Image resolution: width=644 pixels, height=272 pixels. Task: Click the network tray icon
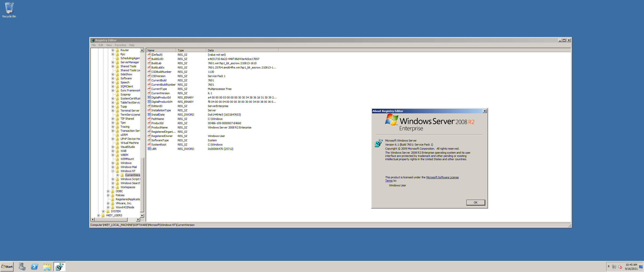click(x=614, y=267)
